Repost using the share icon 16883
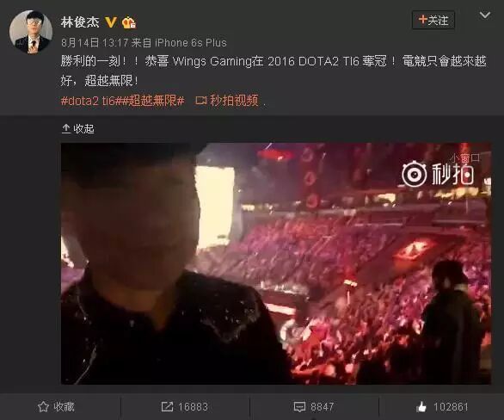The width and height of the screenshot is (504, 420). point(185,407)
